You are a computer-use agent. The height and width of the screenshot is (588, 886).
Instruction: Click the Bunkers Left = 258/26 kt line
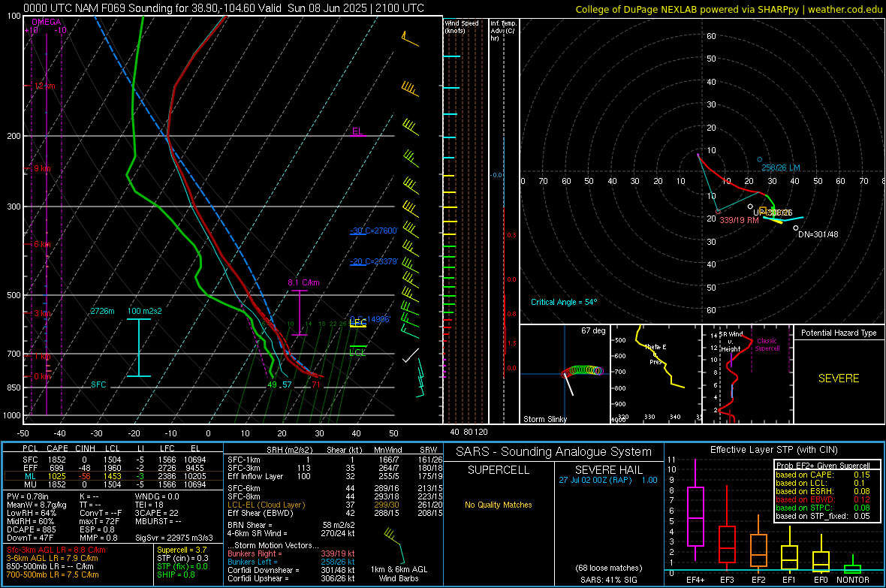pos(291,562)
